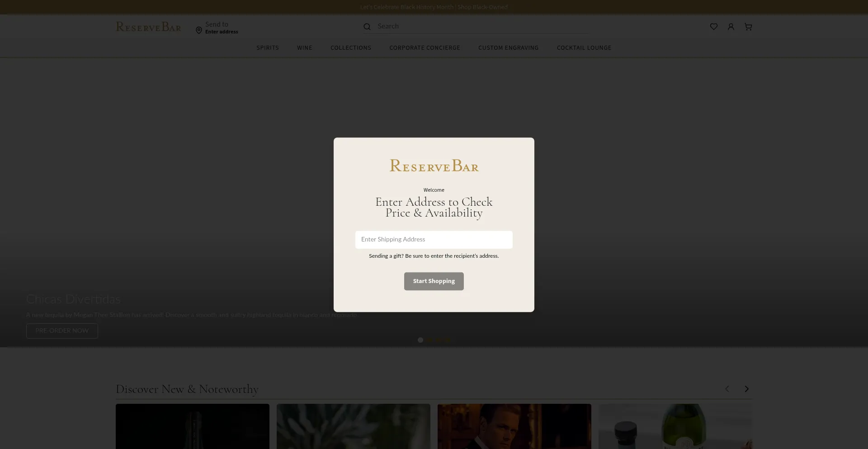Open thumbnail showing man in suit
The image size is (868, 449).
tap(514, 426)
